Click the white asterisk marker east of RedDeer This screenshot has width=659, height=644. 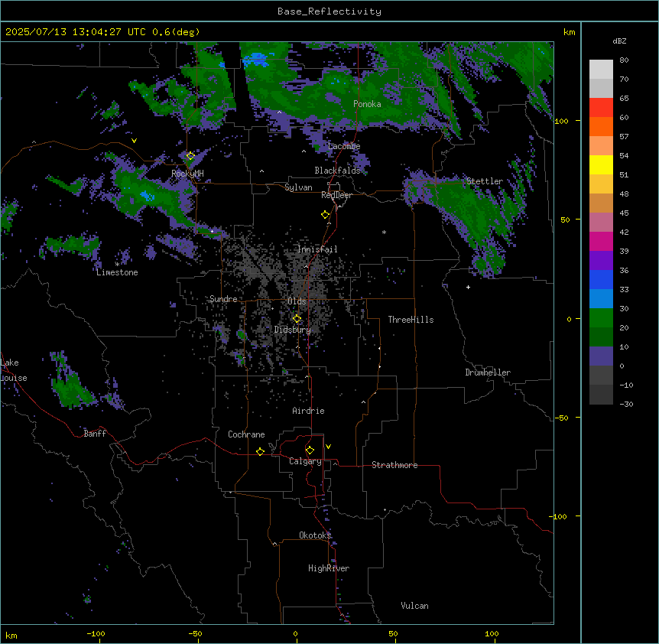coord(384,232)
